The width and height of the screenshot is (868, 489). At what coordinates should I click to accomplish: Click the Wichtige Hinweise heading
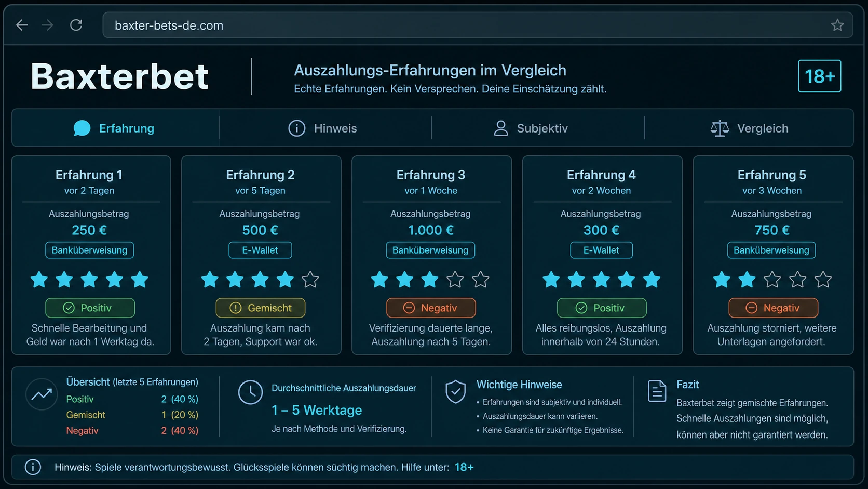519,385
